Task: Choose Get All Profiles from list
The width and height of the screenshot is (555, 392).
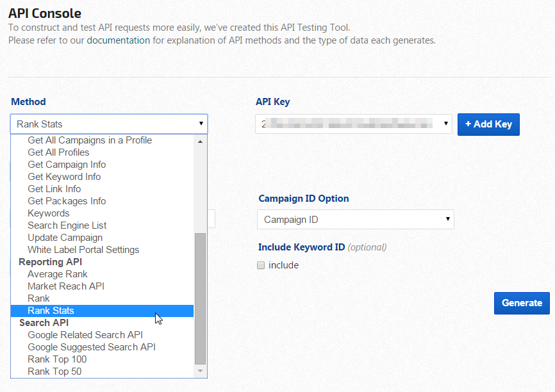Action: pyautogui.click(x=58, y=152)
